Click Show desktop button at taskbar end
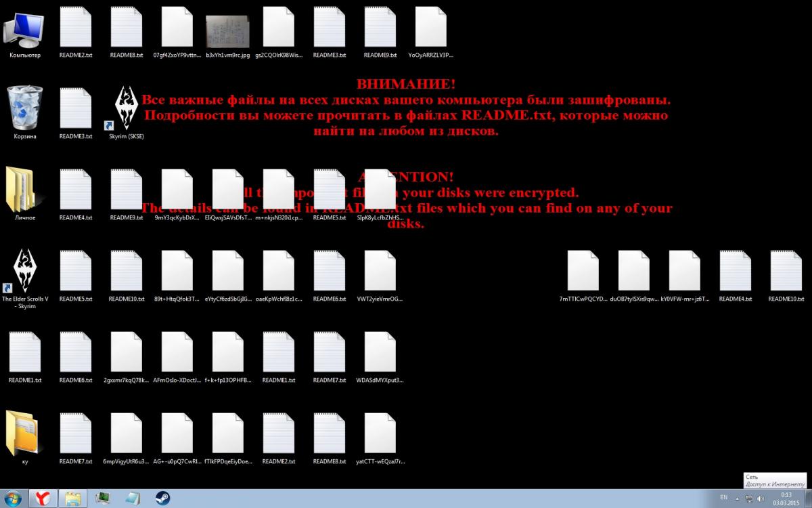The width and height of the screenshot is (812, 508). 808,499
